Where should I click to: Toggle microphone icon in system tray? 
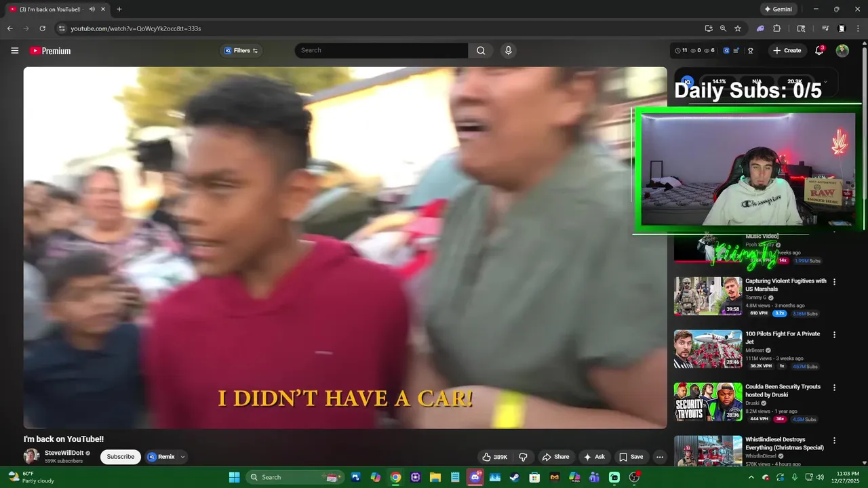(x=795, y=477)
